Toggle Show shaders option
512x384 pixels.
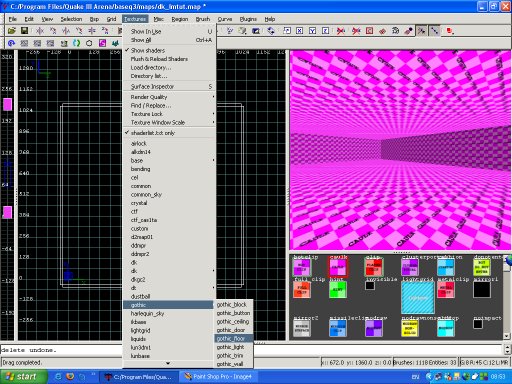[x=169, y=50]
